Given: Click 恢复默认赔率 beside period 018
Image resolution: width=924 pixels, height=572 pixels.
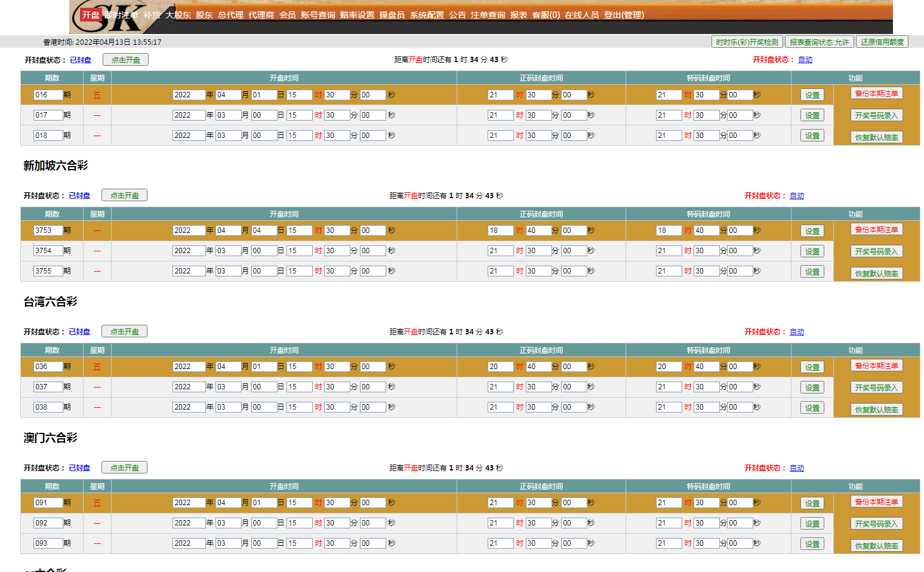Looking at the screenshot, I should (876, 137).
